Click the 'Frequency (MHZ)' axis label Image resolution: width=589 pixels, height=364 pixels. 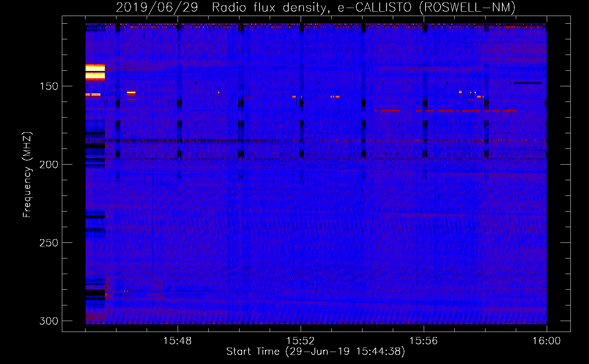[27, 174]
